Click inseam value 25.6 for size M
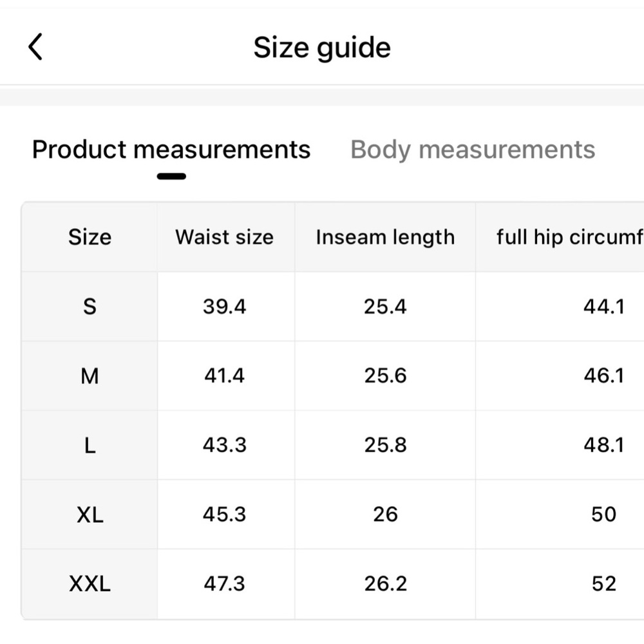Viewport: 644px width, 644px height. (385, 376)
